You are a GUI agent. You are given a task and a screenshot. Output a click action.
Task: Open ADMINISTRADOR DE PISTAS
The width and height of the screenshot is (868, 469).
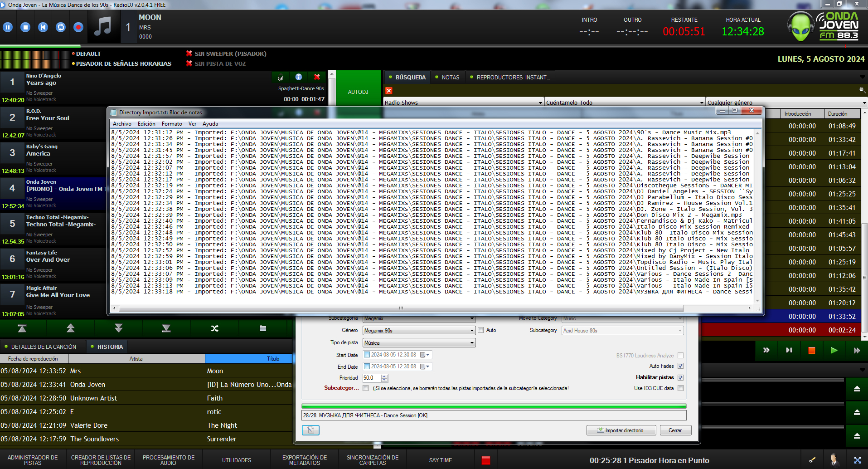click(33, 460)
